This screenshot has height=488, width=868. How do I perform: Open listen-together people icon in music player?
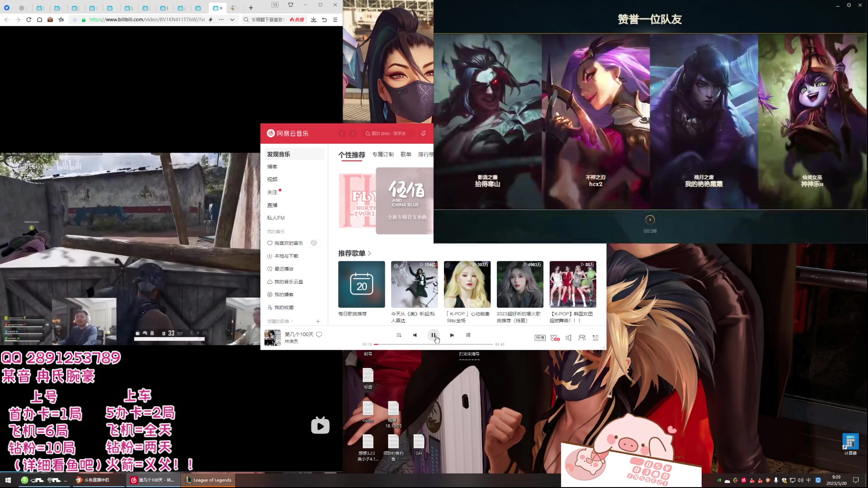pos(582,338)
